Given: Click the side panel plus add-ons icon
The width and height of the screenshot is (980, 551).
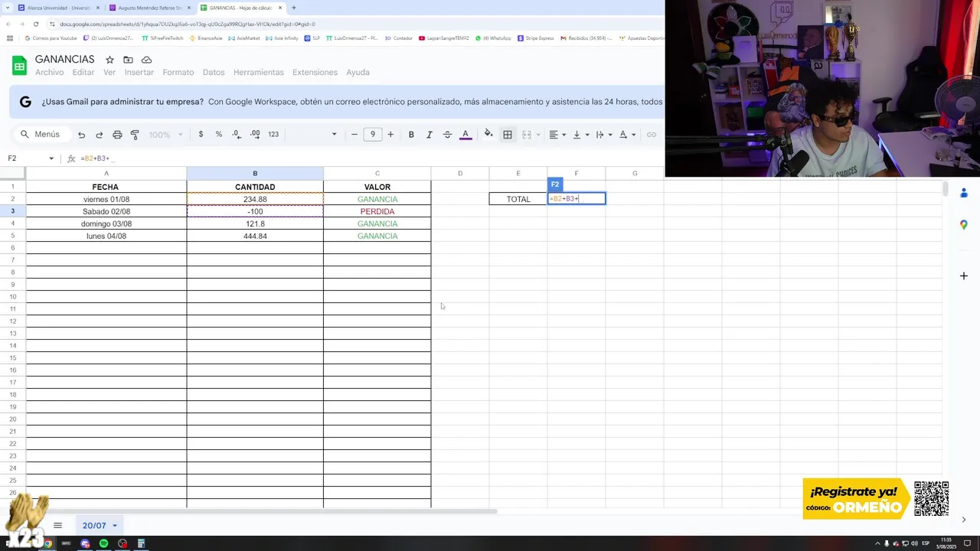Looking at the screenshot, I should [x=964, y=275].
